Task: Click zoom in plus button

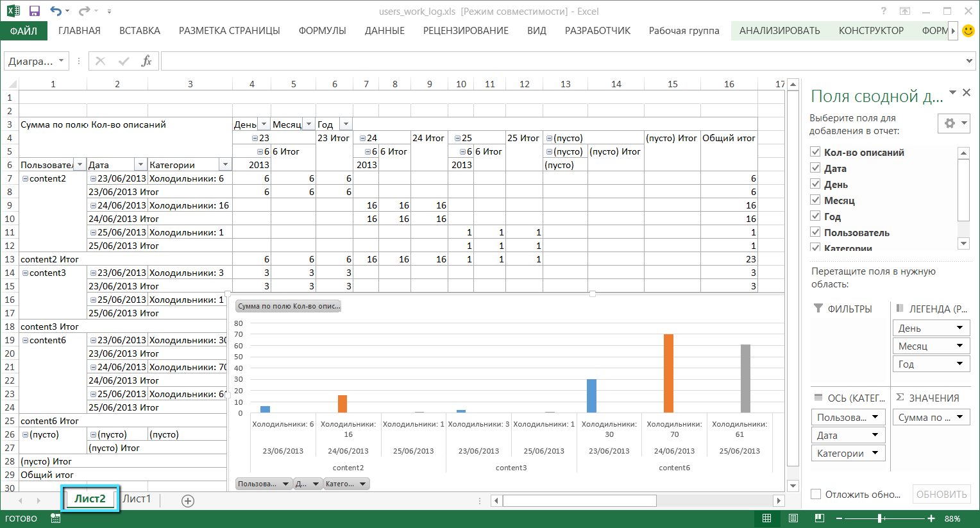Action: click(x=931, y=518)
